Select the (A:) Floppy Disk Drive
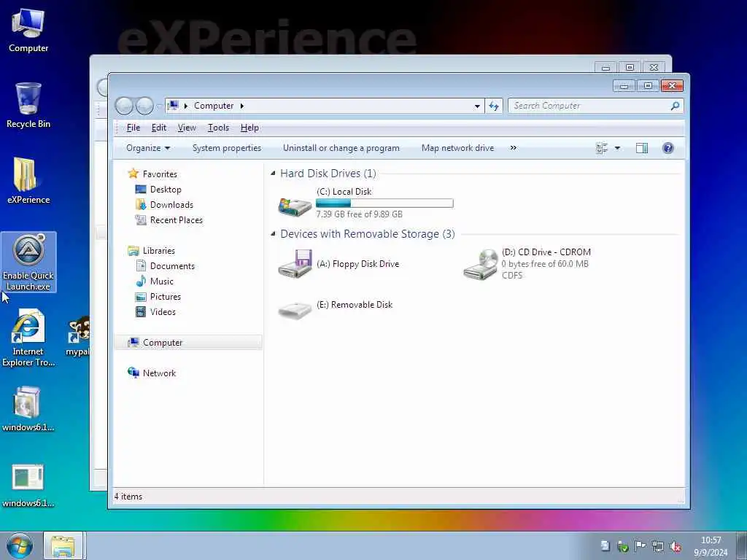Image resolution: width=747 pixels, height=560 pixels. click(x=339, y=264)
